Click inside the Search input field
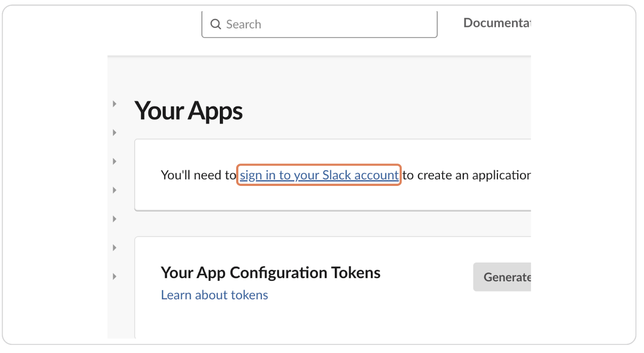Image resolution: width=644 pixels, height=353 pixels. tap(319, 24)
